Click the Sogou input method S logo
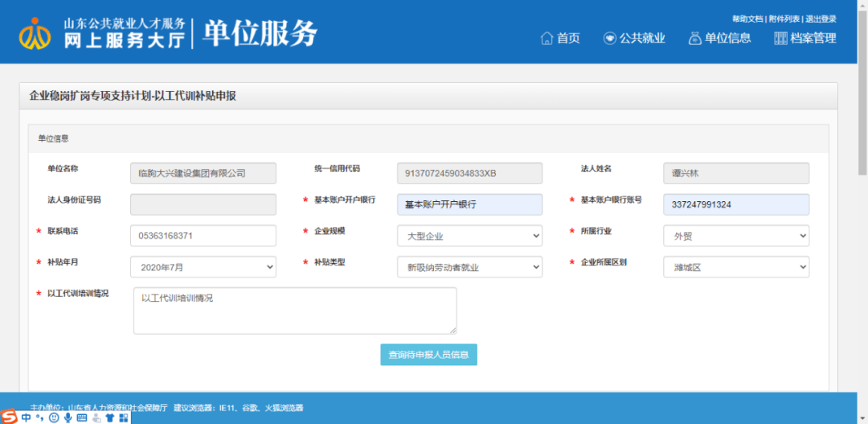Screen dimensions: 868x424 [x=10, y=417]
